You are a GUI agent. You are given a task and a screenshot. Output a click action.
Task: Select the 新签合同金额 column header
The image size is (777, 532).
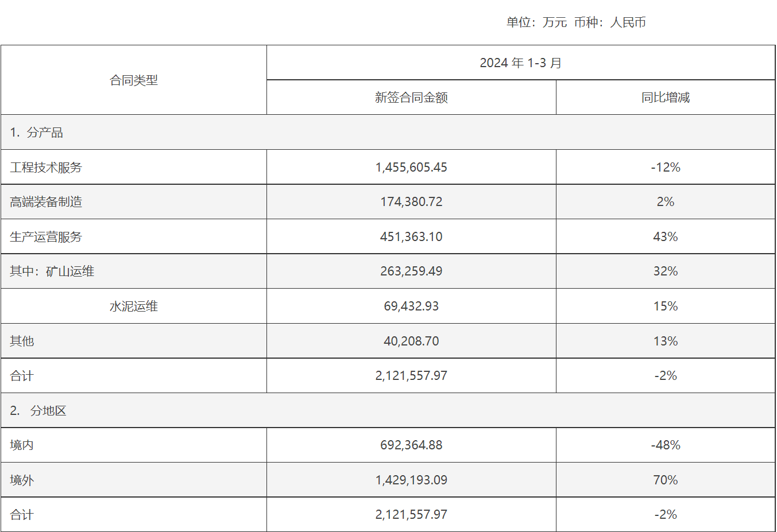[411, 98]
